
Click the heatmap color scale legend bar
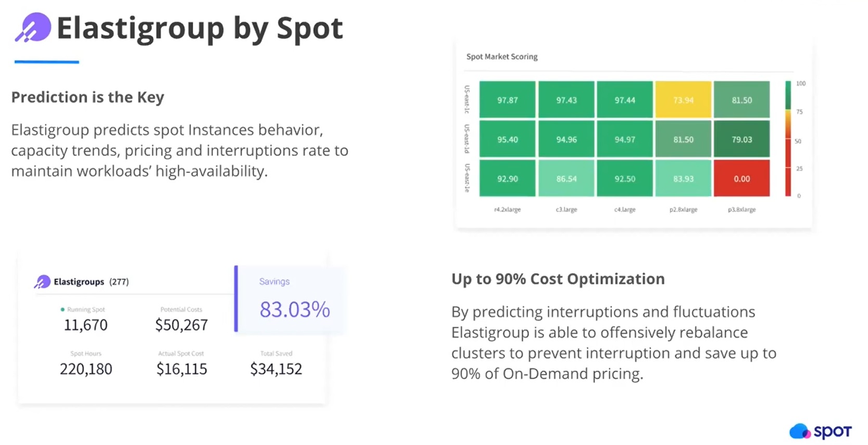pos(788,139)
